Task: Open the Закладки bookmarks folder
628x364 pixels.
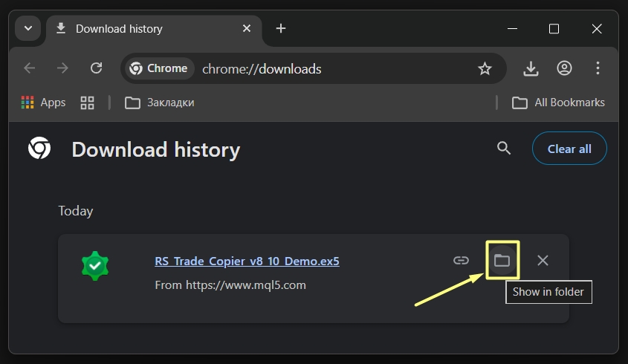Action: (x=159, y=103)
